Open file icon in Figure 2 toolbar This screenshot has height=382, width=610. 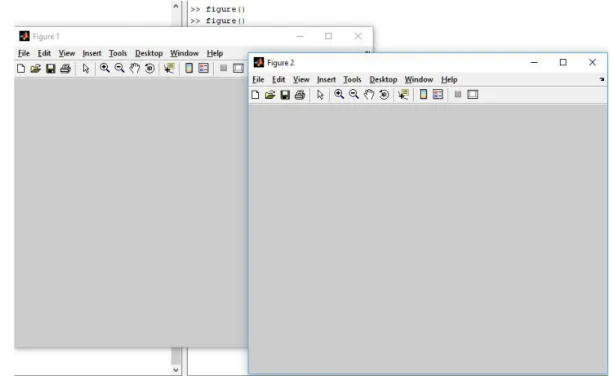tap(270, 95)
